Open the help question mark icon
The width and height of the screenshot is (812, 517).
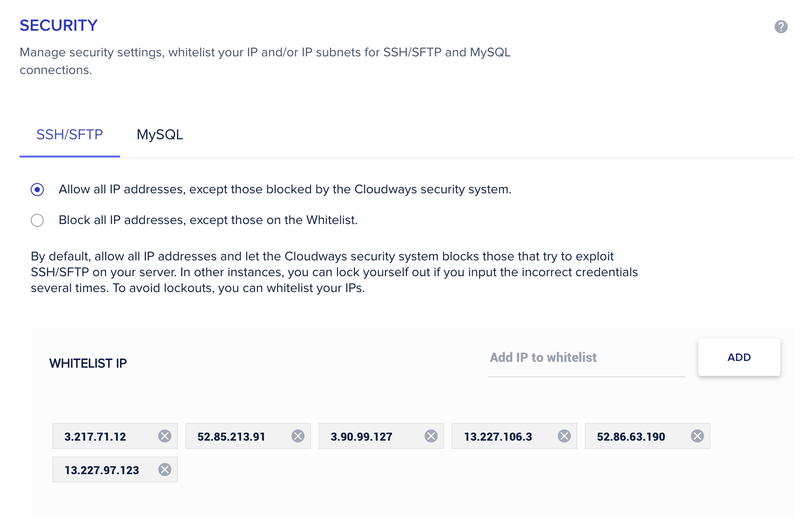tap(781, 27)
